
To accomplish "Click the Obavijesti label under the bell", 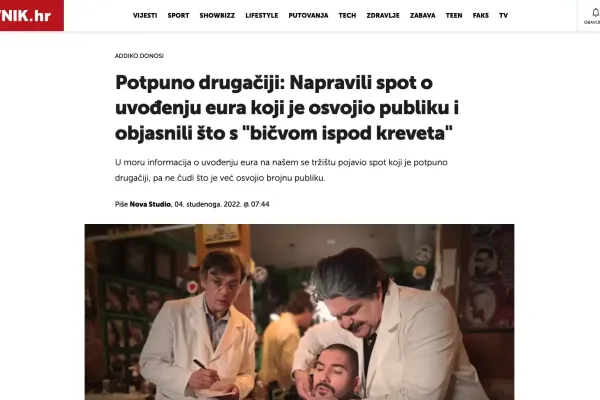I will [x=592, y=23].
